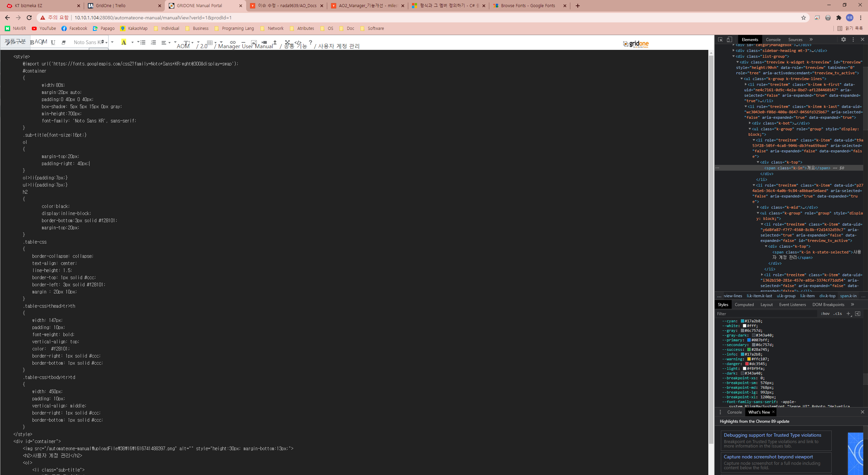
Task: Click the --cyan color swatch
Action: coord(743,321)
